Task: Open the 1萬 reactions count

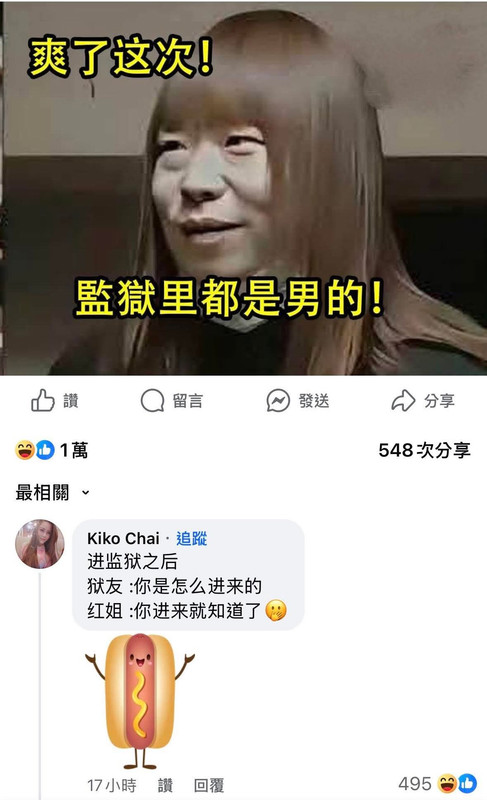Action: [74, 450]
